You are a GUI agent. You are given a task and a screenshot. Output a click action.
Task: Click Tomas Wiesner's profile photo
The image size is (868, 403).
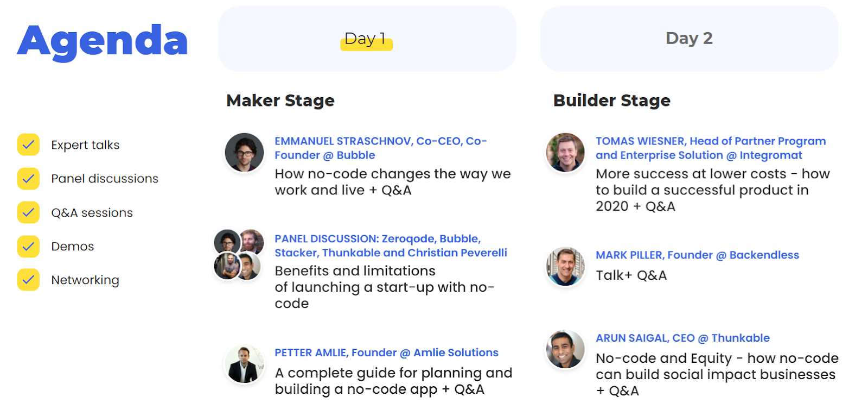[x=565, y=152]
